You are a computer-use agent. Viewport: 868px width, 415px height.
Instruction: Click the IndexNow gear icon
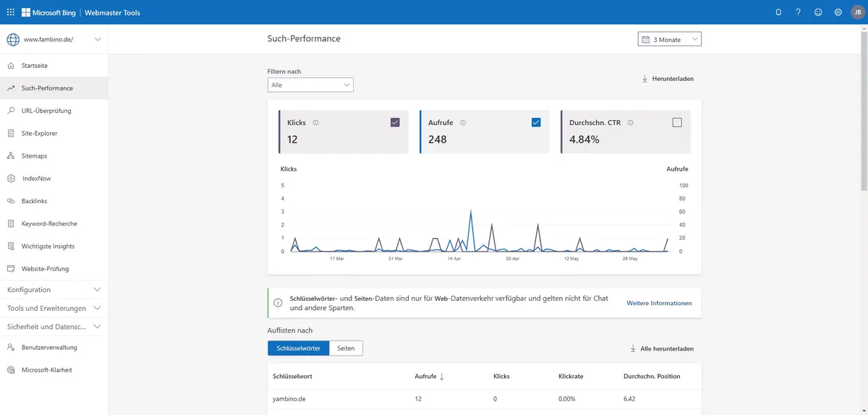(x=11, y=179)
